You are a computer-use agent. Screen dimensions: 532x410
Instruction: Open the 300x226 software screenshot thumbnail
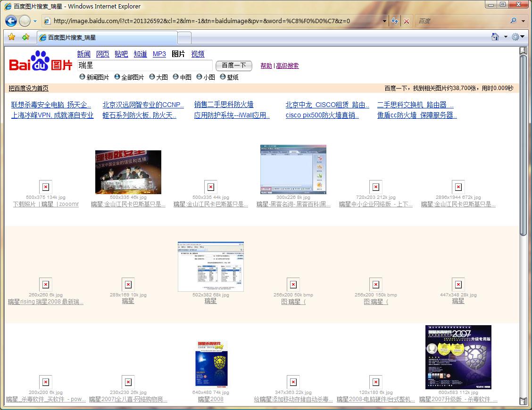[x=293, y=170]
